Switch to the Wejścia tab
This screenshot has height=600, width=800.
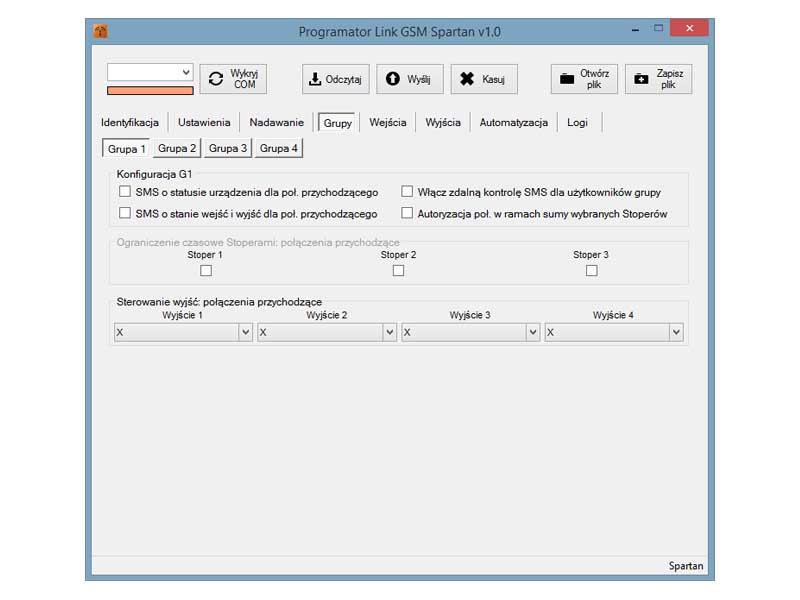tap(388, 122)
